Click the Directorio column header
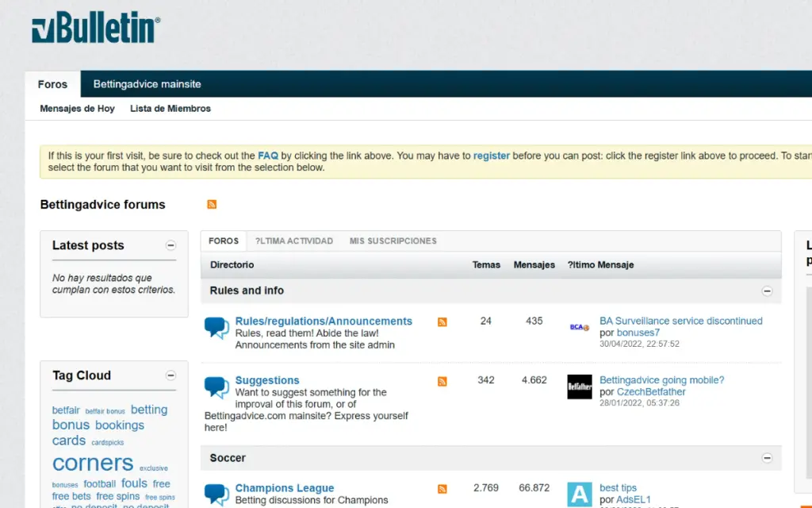Viewport: 812px width, 508px height. 232,265
